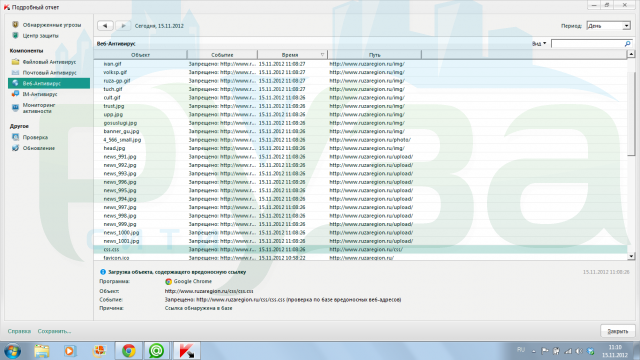This screenshot has width=640, height=360.
Task: Open Kaspersky from taskbar
Action: [x=187, y=351]
